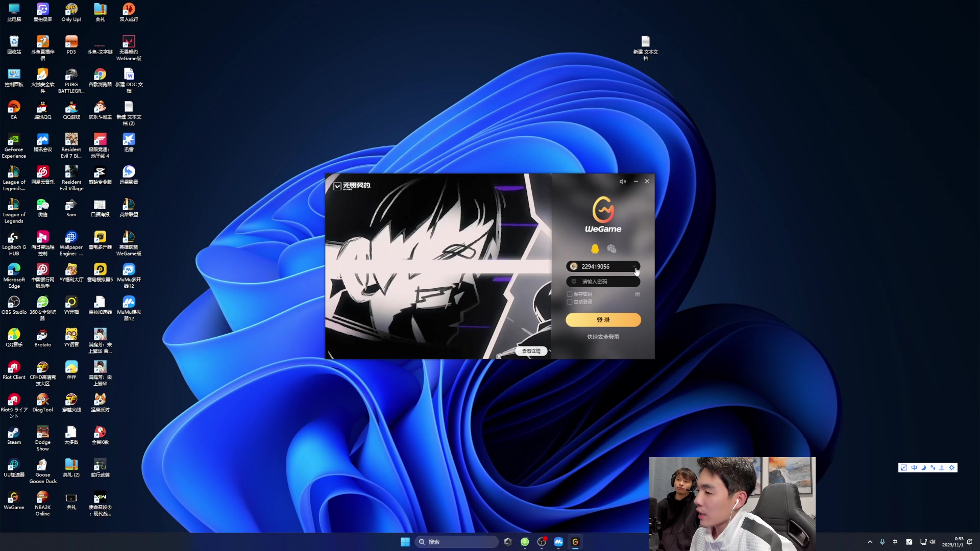Open the 回收站 recycle bin icon
This screenshot has width=980, height=551.
14,45
